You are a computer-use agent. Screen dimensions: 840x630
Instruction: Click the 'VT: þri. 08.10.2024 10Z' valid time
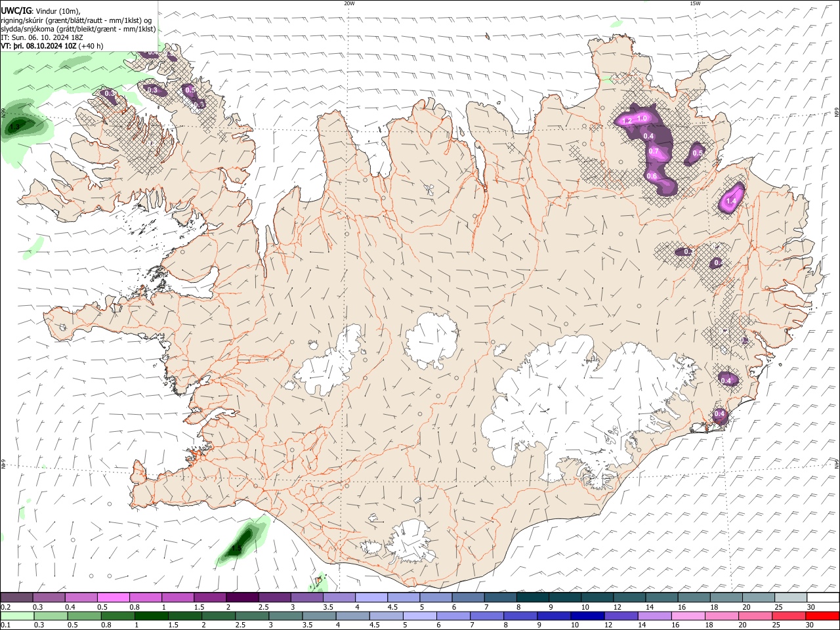pyautogui.click(x=38, y=46)
